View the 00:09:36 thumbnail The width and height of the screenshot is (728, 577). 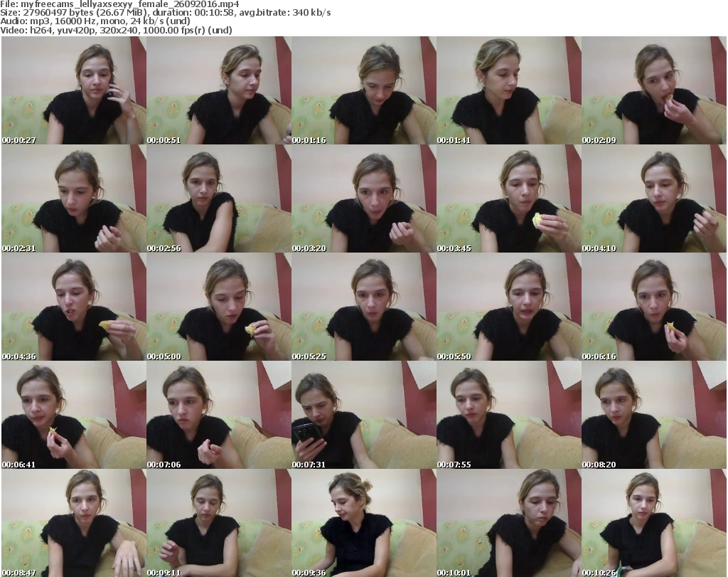(x=364, y=523)
